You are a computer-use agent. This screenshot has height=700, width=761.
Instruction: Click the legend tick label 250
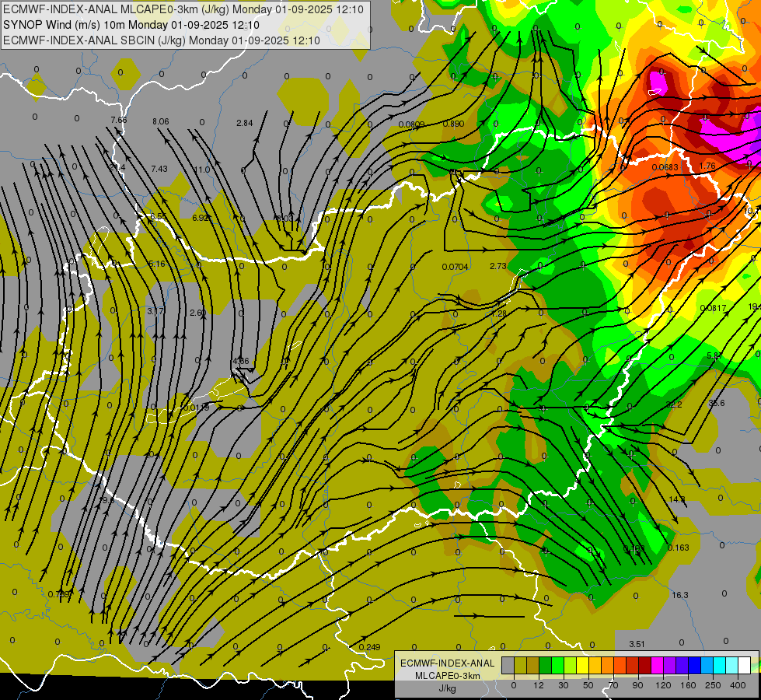pyautogui.click(x=713, y=685)
